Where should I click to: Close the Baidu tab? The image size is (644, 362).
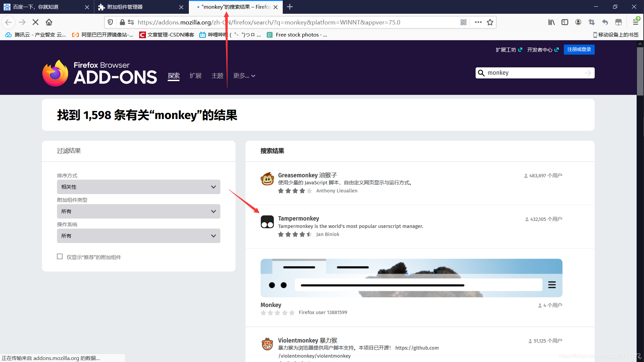tap(87, 7)
